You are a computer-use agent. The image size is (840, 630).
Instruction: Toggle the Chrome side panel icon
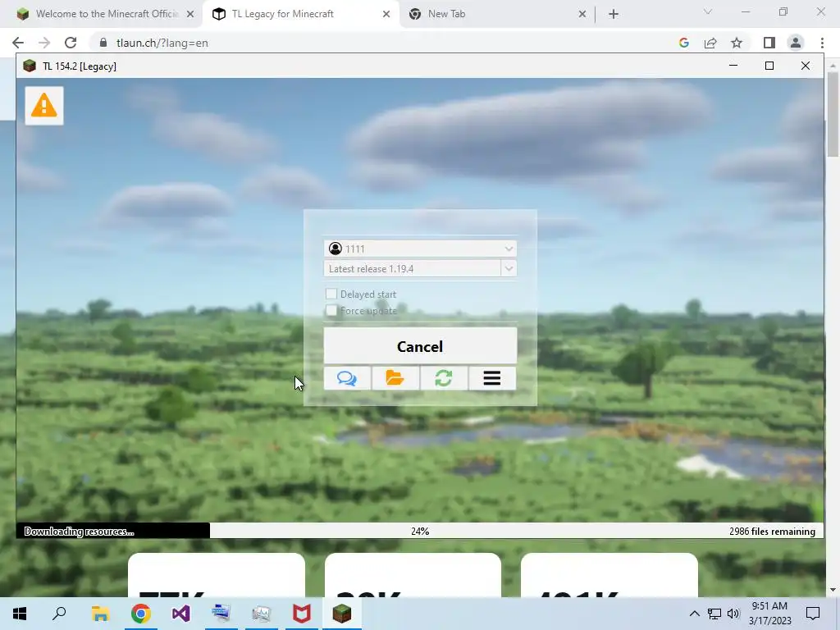coord(769,43)
